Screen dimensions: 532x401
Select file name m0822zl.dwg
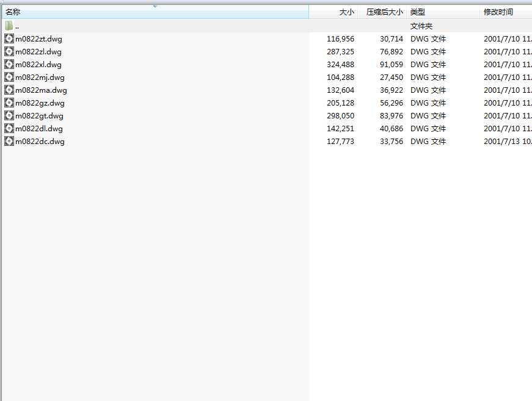pos(38,52)
